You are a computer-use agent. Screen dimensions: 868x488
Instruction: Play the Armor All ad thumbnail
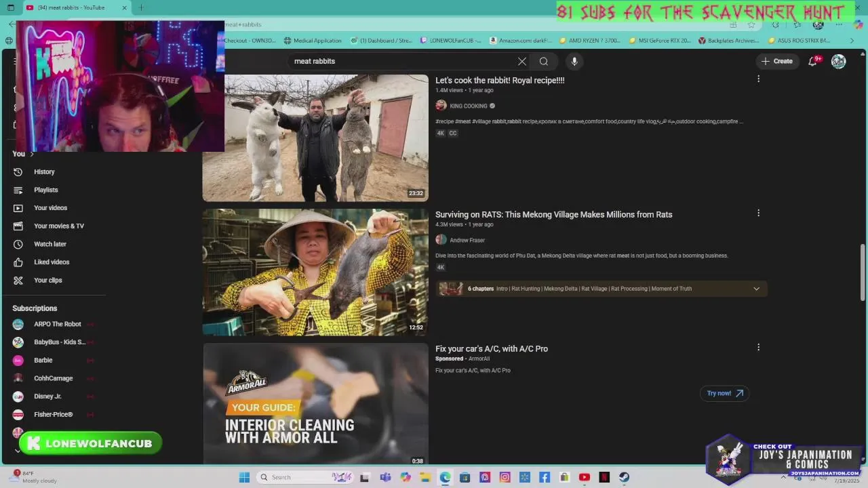(x=315, y=404)
